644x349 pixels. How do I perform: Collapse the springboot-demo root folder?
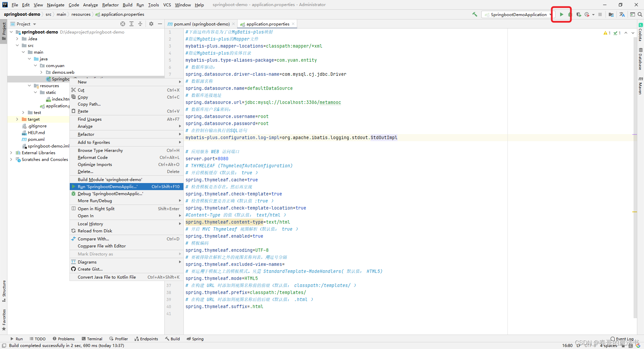point(11,32)
